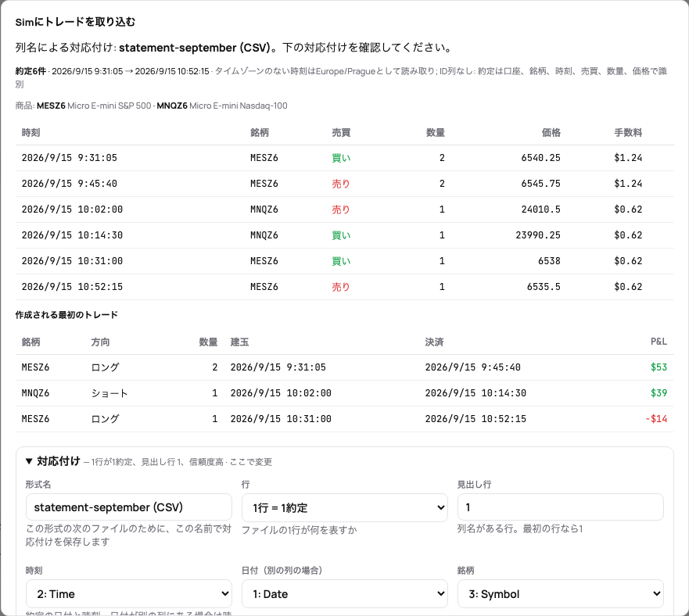Click the 約定6件 summary text
This screenshot has height=616, width=689.
31,71
